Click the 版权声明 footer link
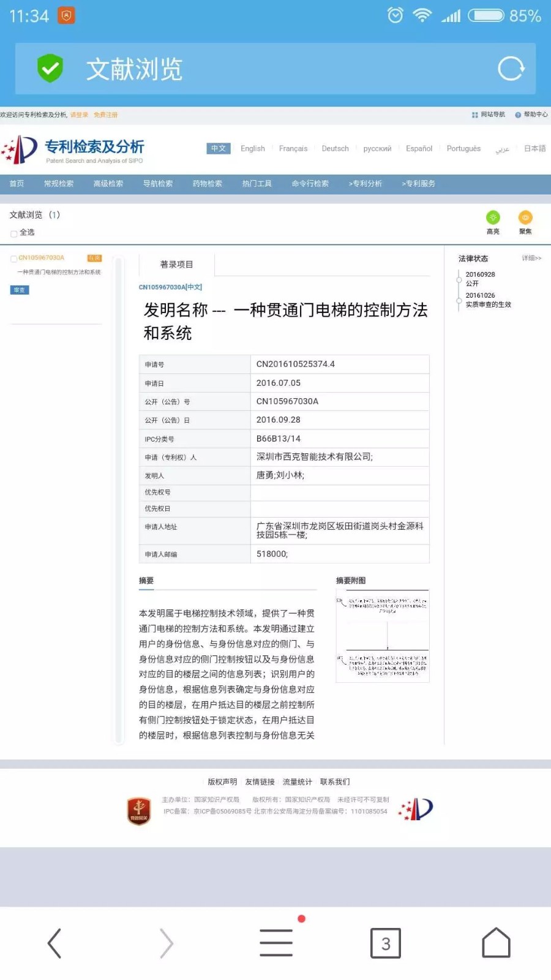Screen dimensions: 551x980 pos(222,782)
